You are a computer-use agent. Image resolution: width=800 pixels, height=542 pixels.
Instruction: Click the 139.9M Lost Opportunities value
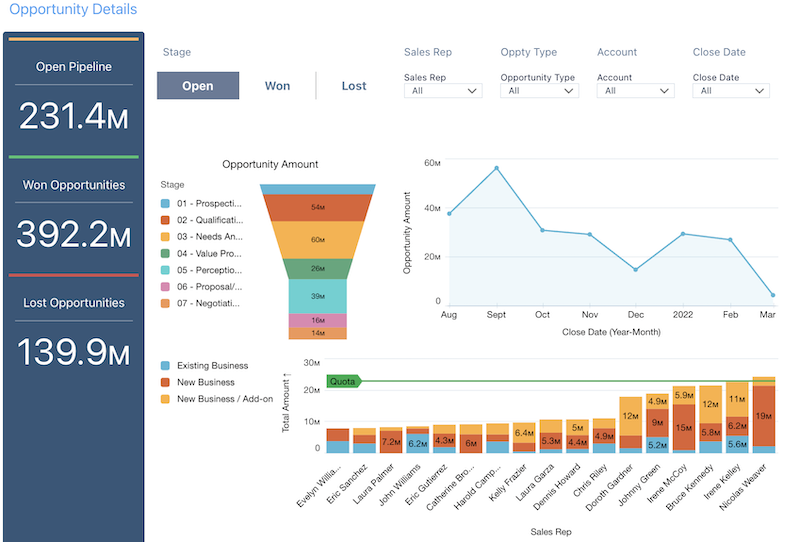click(x=73, y=353)
